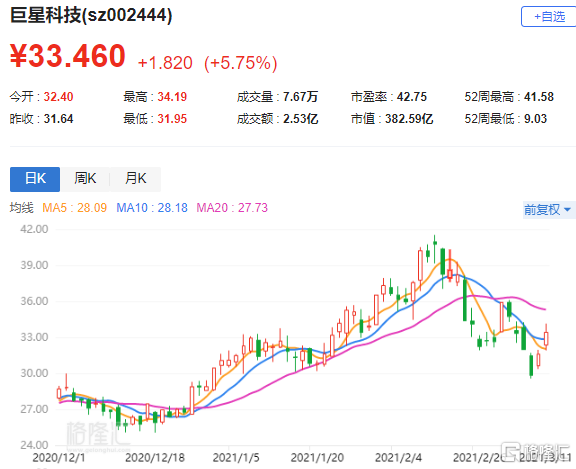Viewport: 576px width, 469px height.
Task: Switch to the 日K daily chart tab
Action: tap(35, 179)
